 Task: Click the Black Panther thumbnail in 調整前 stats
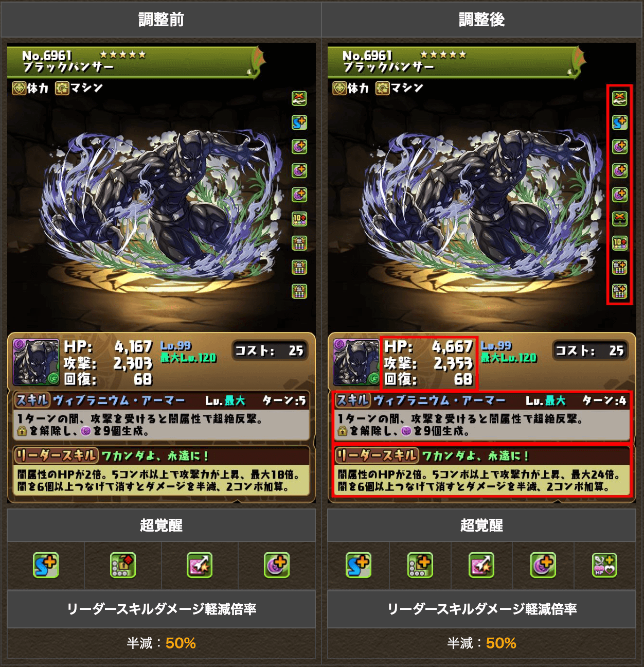(36, 362)
